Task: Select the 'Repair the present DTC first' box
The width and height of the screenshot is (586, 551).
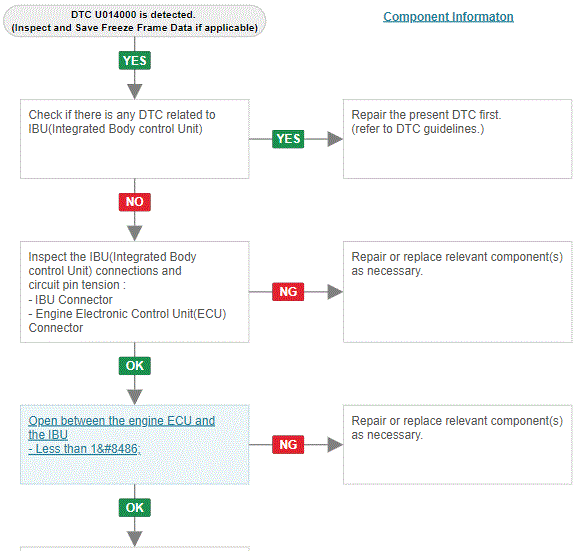Action: click(x=457, y=139)
